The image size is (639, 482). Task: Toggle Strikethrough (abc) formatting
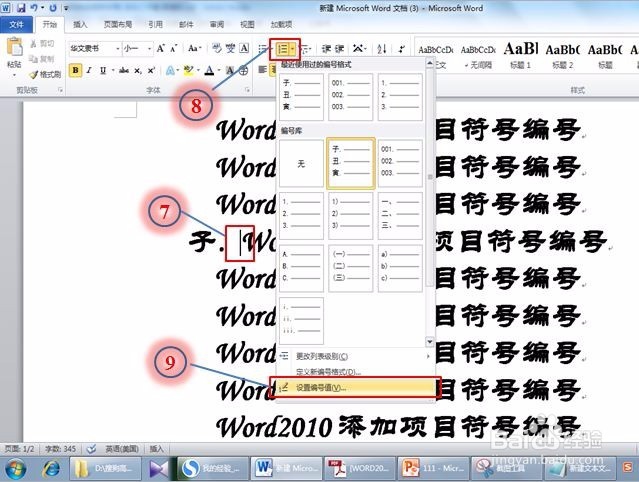(x=124, y=71)
